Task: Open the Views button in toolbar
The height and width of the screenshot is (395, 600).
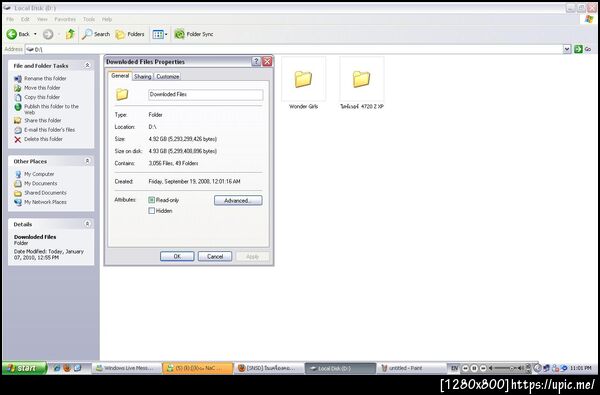Action: [158, 34]
